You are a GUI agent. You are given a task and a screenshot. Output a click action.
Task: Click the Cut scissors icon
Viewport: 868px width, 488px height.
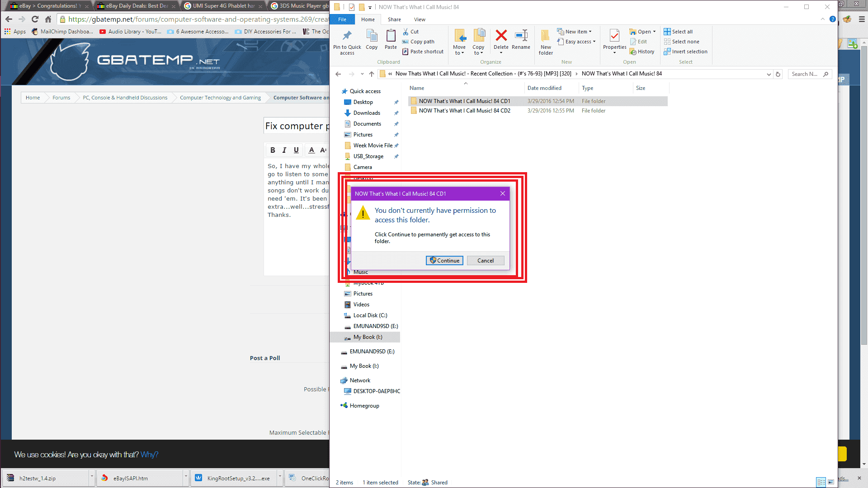[406, 32]
